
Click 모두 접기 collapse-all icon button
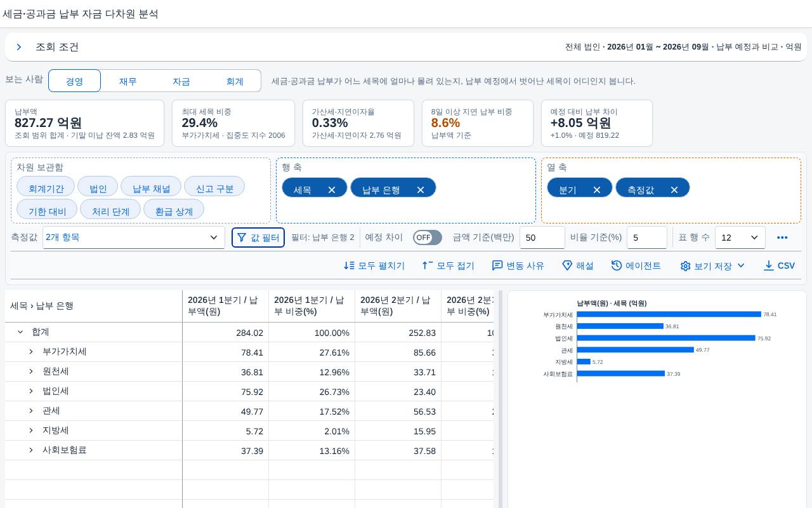coord(448,265)
